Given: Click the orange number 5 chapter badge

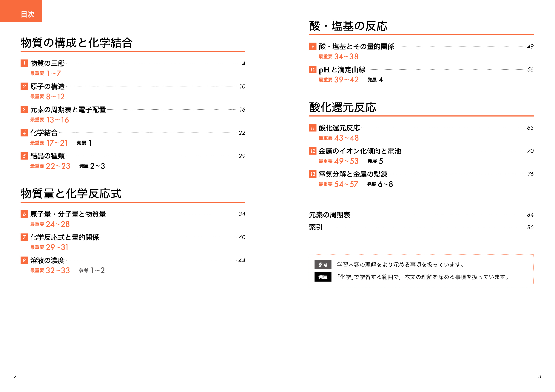Looking at the screenshot, I should coord(24,156).
